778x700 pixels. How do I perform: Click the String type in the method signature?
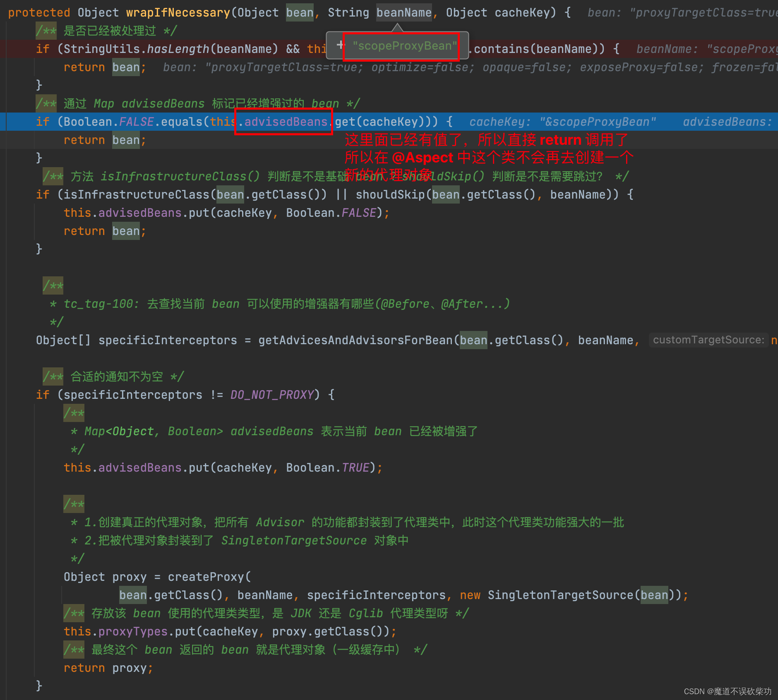coord(348,12)
